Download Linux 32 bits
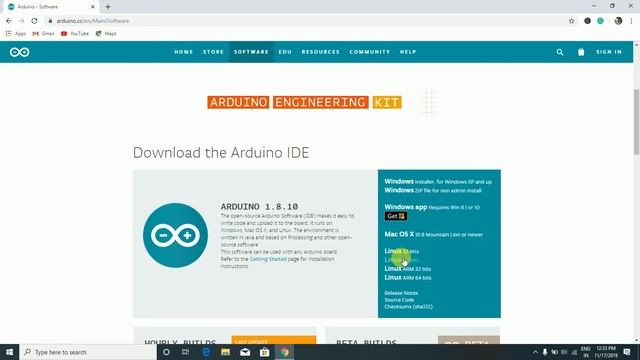This screenshot has height=360, width=640. [x=402, y=251]
